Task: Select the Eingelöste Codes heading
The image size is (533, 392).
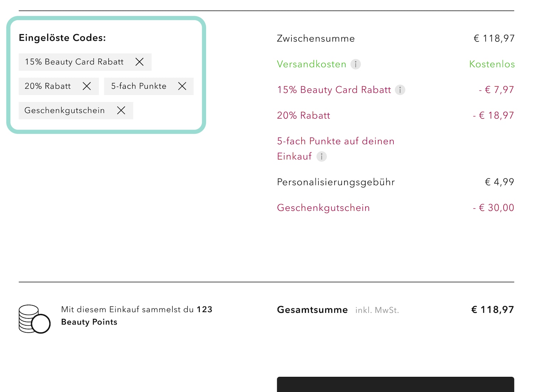Action: pyautogui.click(x=62, y=37)
